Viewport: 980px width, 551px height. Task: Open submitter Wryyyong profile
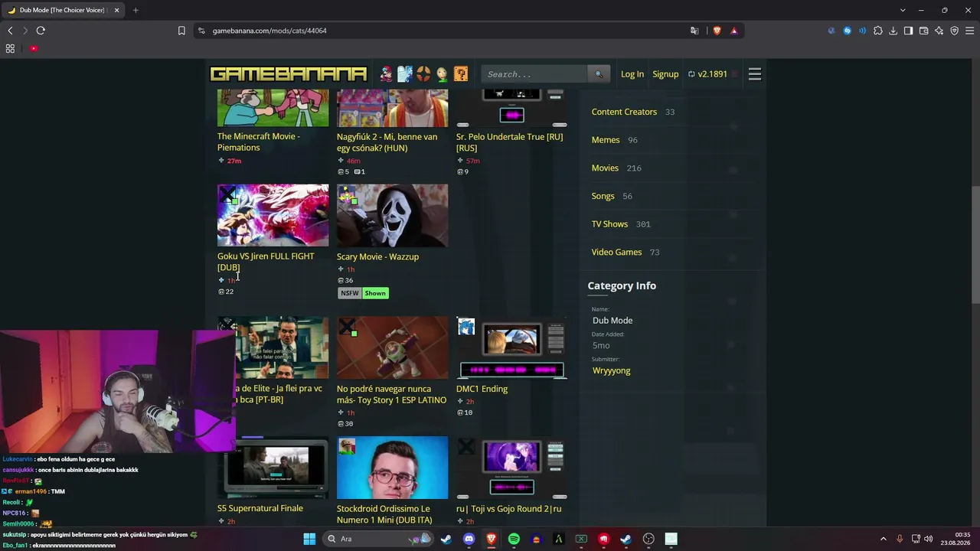coord(612,370)
